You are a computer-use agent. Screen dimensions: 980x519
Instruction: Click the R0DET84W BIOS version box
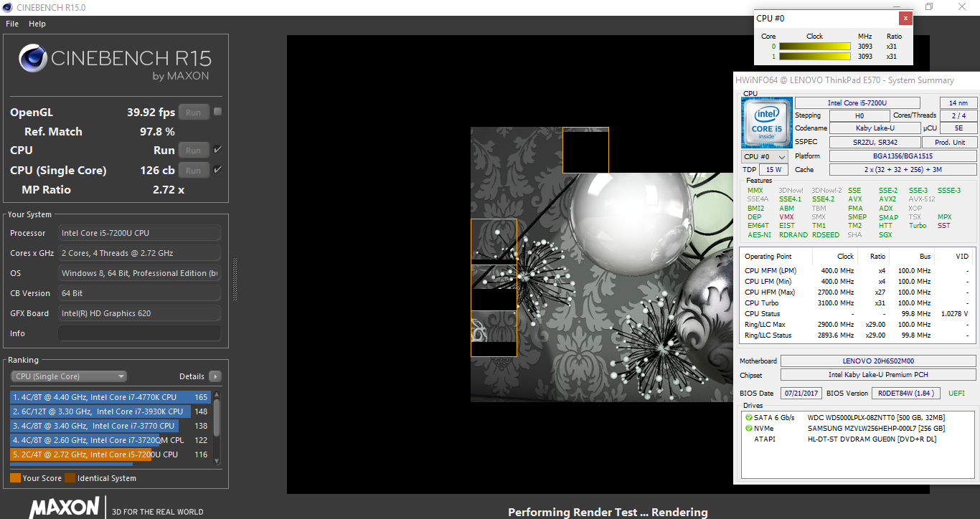coord(905,394)
